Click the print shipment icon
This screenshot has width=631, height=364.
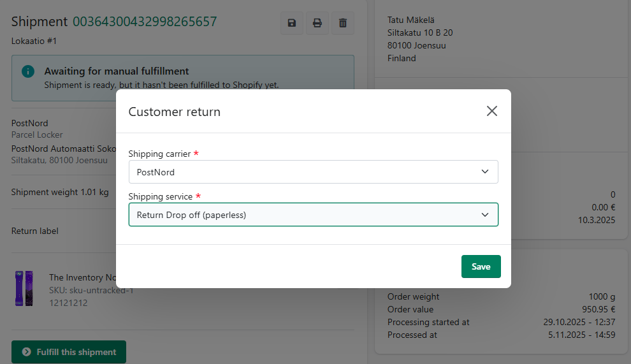pyautogui.click(x=317, y=23)
